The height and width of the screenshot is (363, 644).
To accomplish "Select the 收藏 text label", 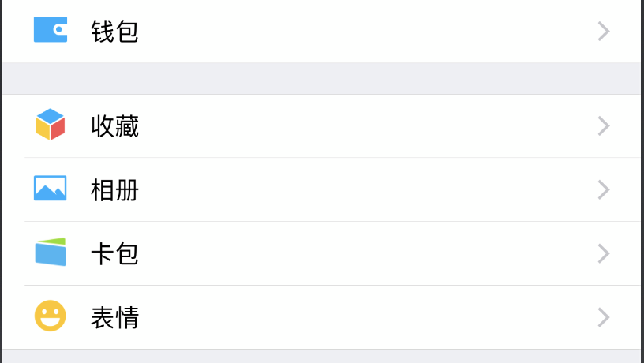I will [115, 126].
